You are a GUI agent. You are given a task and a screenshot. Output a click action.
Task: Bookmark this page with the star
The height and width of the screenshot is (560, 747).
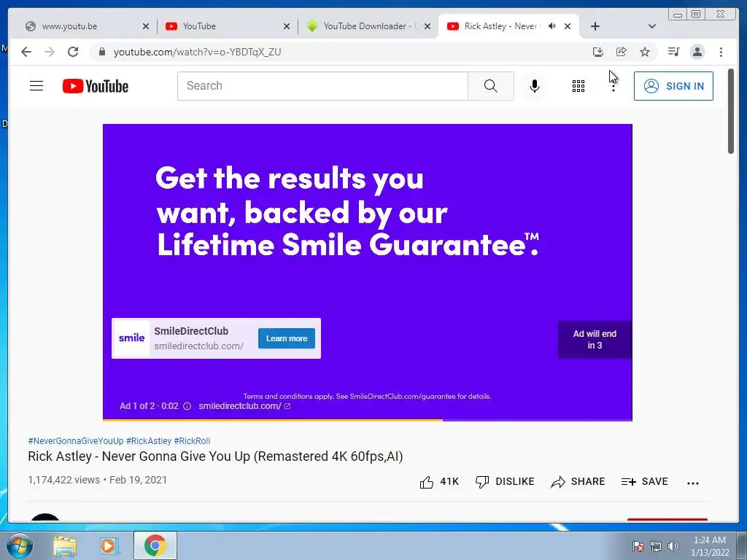(645, 52)
